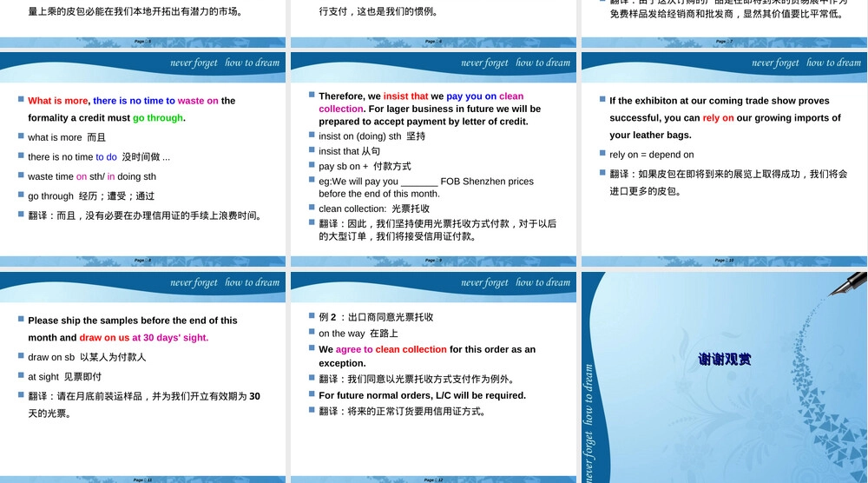
Task: Click '免费样品发给经销商和批发商' line in top slide
Action: click(727, 14)
